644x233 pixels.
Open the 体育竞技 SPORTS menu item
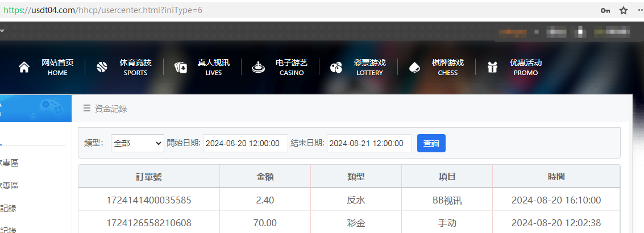tap(135, 68)
